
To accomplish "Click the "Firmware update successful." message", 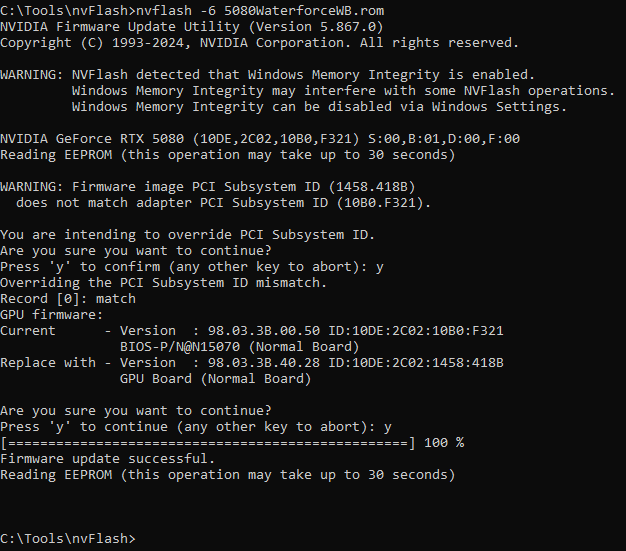I will (107, 458).
